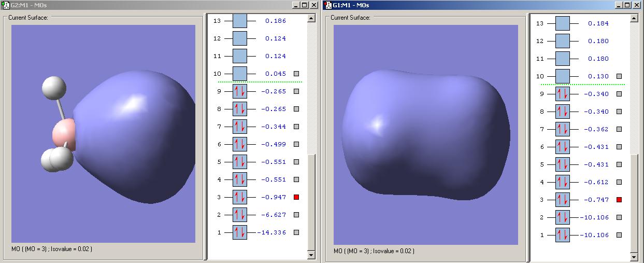Select occupied orbital 3 box in G1:M1
Screen dimensions: 644x263
pos(563,200)
